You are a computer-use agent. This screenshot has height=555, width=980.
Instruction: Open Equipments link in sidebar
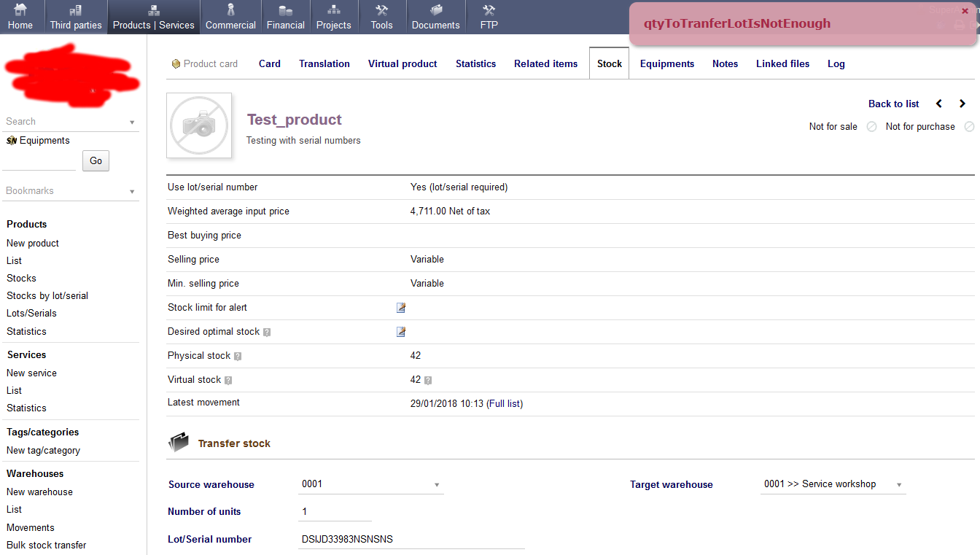click(x=44, y=140)
